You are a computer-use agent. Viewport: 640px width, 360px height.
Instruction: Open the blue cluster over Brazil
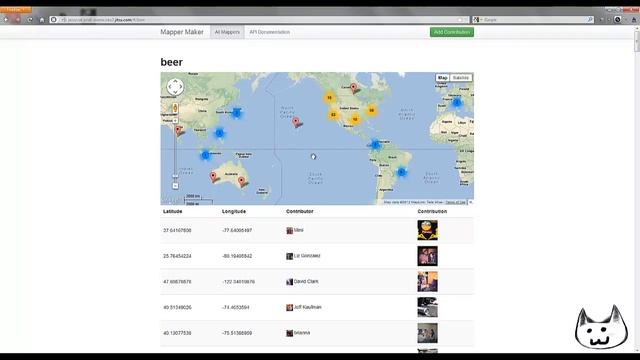[402, 172]
